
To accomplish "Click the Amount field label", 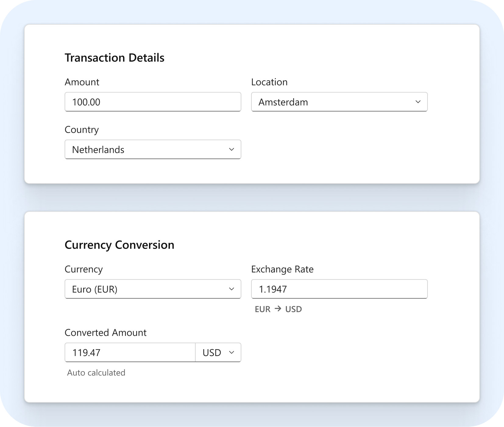I will pyautogui.click(x=81, y=82).
